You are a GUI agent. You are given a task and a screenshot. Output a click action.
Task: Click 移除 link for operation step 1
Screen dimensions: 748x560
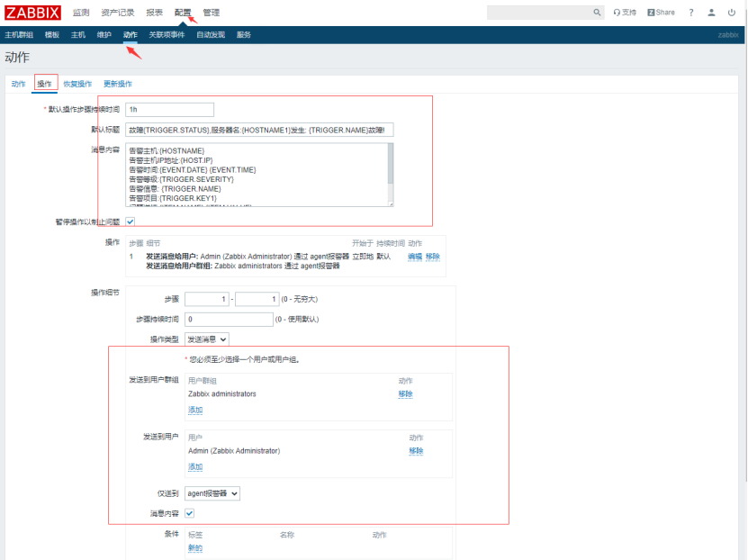433,257
